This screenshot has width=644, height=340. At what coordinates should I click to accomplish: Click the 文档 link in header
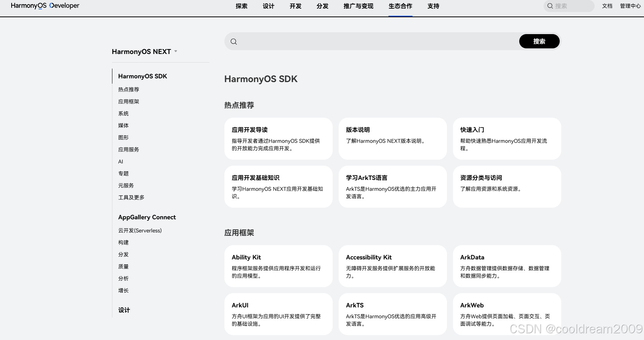tap(607, 6)
